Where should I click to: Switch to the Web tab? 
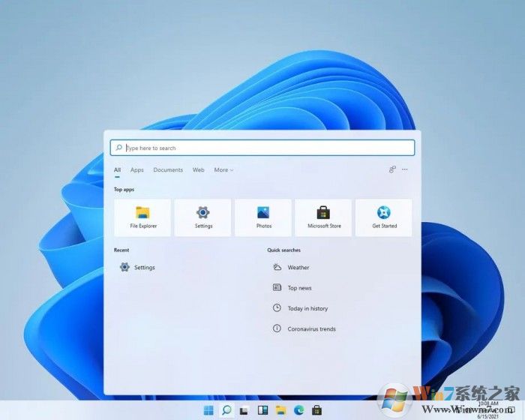point(198,170)
